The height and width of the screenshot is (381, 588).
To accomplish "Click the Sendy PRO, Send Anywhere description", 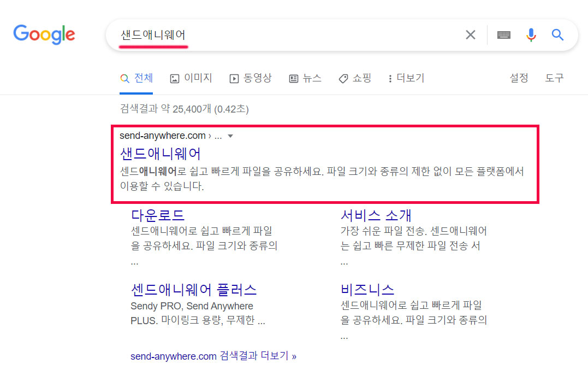I will [x=198, y=313].
